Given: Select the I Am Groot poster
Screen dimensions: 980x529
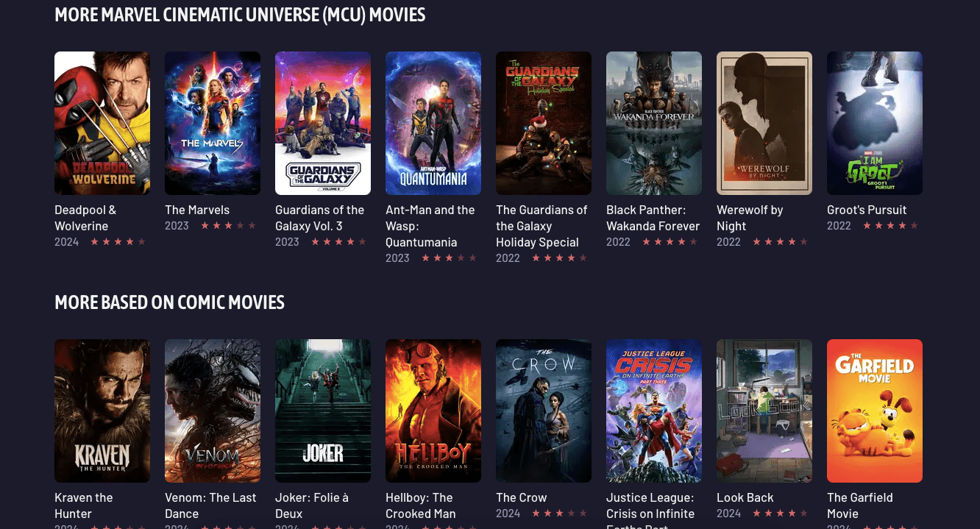Looking at the screenshot, I should click(875, 123).
